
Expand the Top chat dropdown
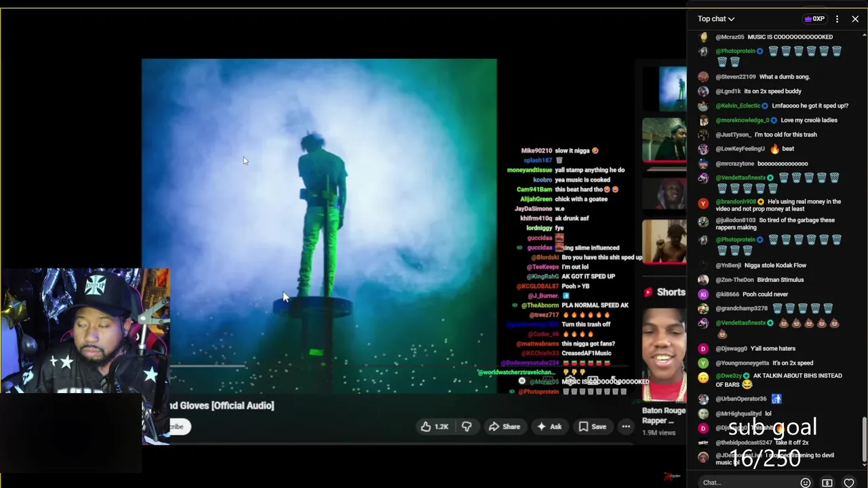coord(716,19)
